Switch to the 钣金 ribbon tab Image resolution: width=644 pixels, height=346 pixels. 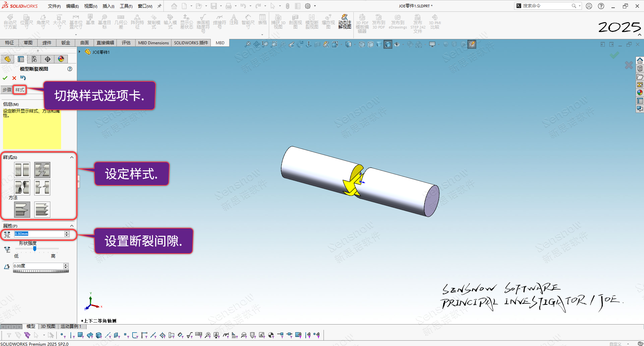pyautogui.click(x=65, y=43)
